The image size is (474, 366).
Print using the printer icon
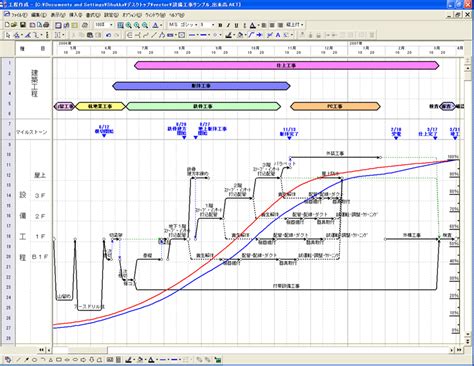click(46, 25)
